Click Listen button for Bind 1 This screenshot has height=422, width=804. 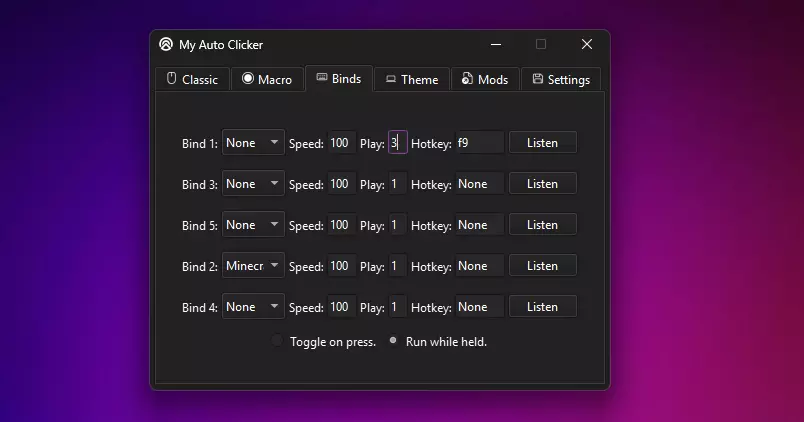[x=542, y=143]
